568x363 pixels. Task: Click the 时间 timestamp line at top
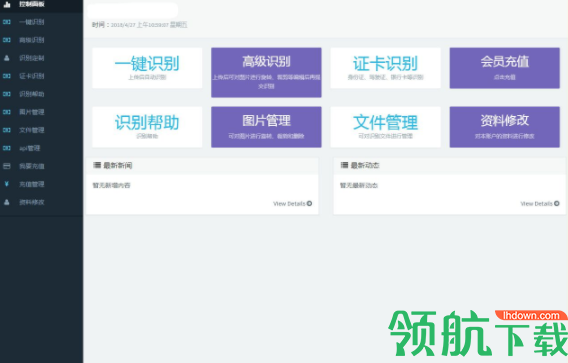[x=139, y=25]
